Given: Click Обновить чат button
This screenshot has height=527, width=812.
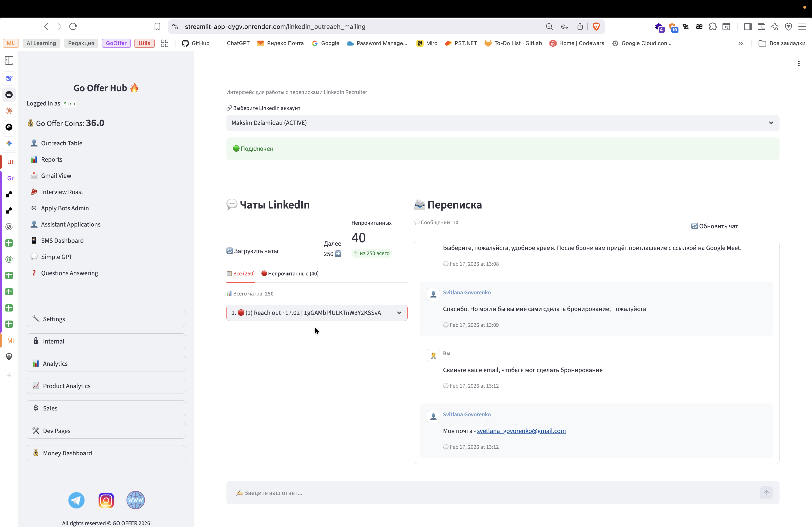Looking at the screenshot, I should [714, 226].
